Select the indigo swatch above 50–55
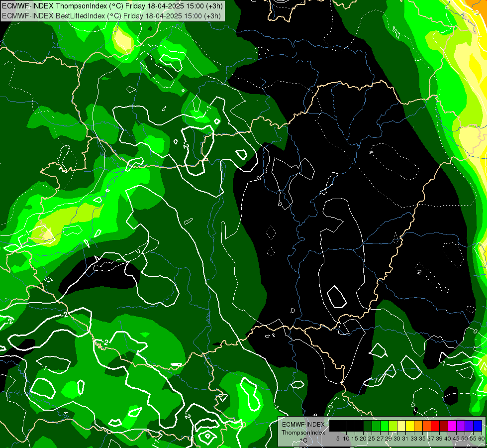487x448 pixels. (469, 426)
